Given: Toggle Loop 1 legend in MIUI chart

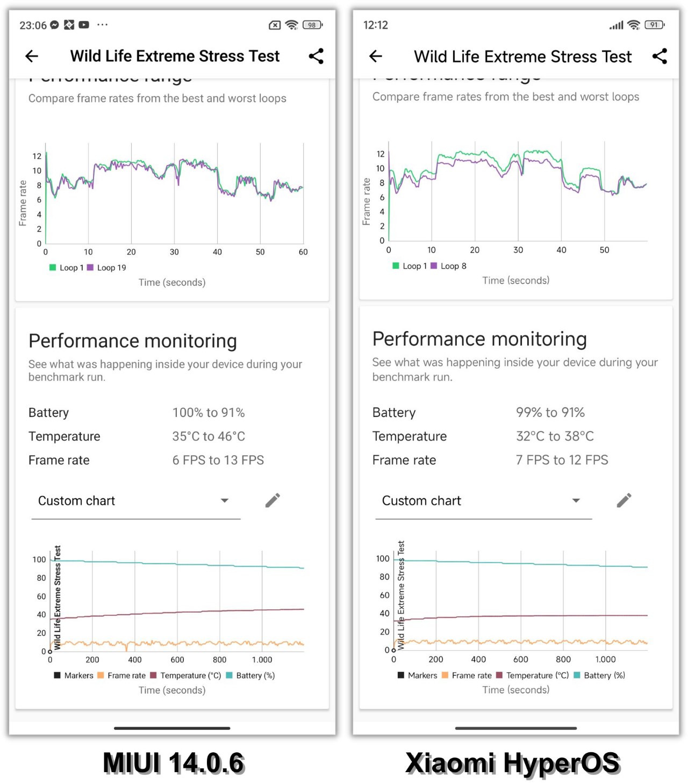Looking at the screenshot, I should (67, 268).
